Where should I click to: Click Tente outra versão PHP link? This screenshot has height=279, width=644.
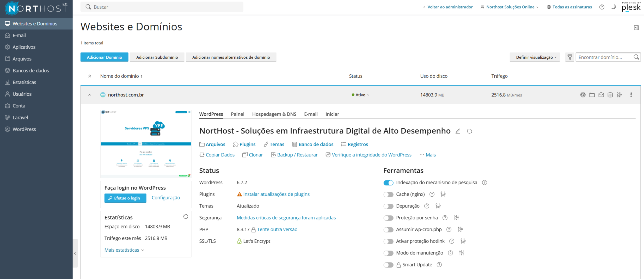tap(277, 229)
